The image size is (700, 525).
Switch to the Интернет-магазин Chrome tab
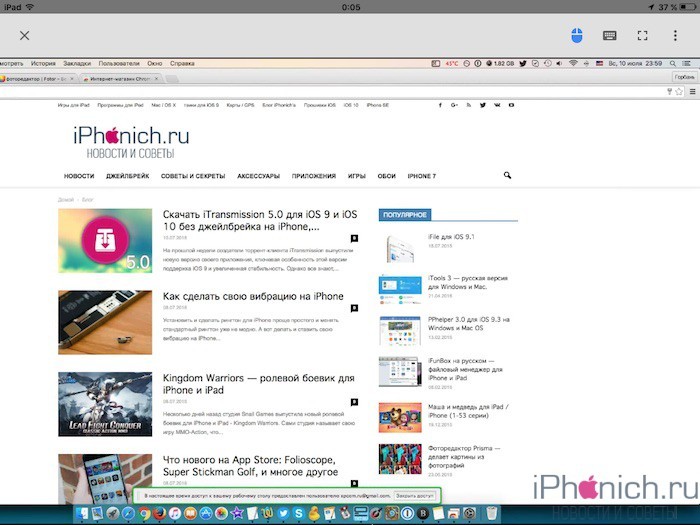(121, 79)
